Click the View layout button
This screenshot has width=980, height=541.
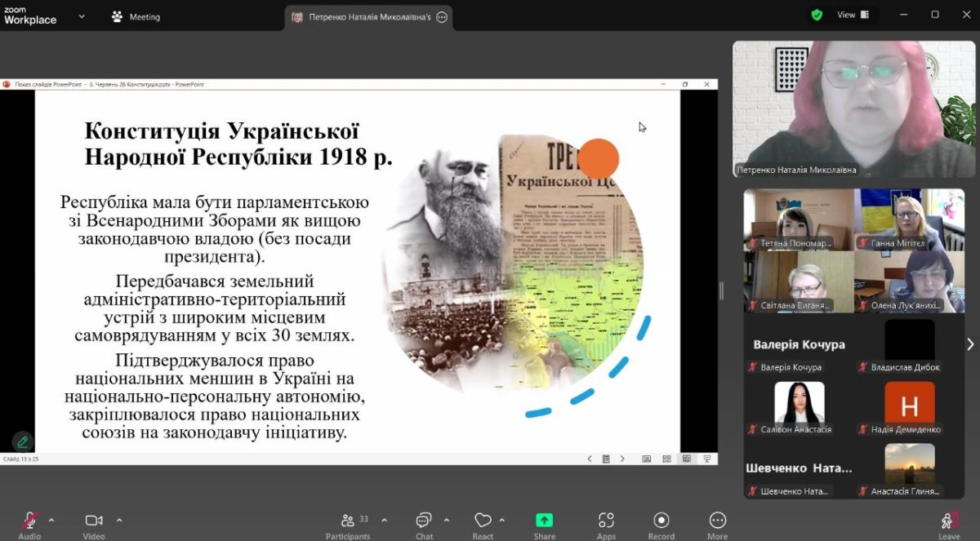click(853, 15)
